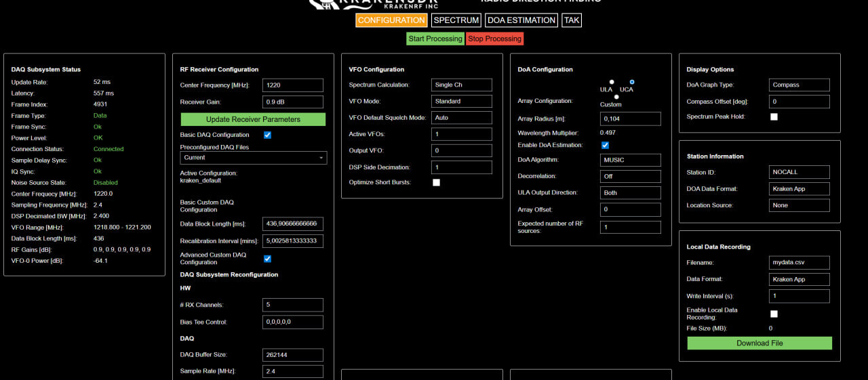Switch to the DOA ESTIMATION tab

tap(521, 20)
